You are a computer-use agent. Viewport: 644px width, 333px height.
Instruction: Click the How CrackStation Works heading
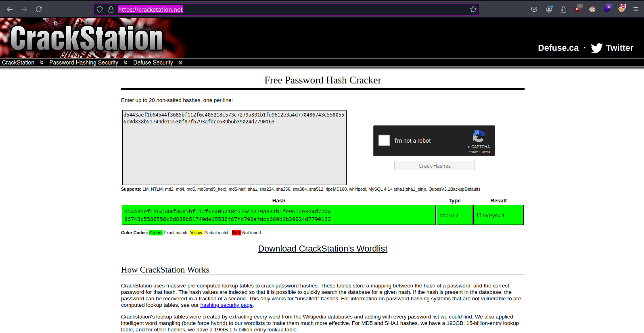165,270
